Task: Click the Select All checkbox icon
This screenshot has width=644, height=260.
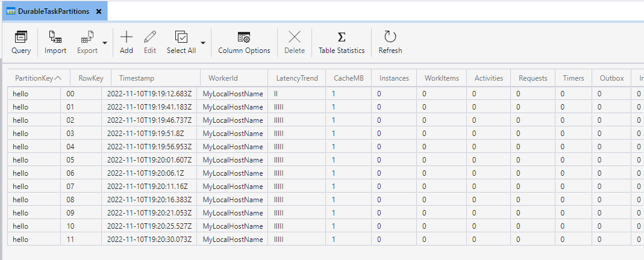Action: coord(181,37)
